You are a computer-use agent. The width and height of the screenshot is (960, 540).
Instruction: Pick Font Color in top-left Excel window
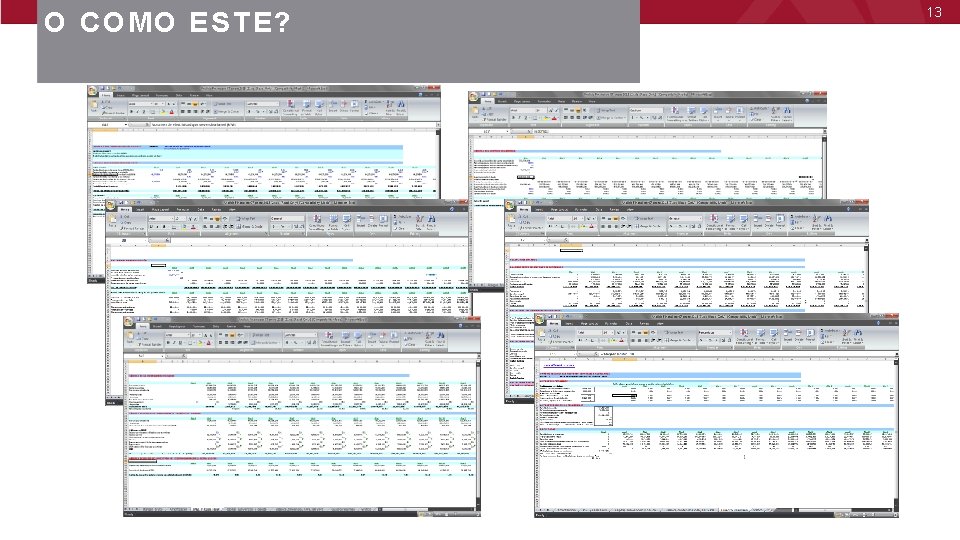171,111
